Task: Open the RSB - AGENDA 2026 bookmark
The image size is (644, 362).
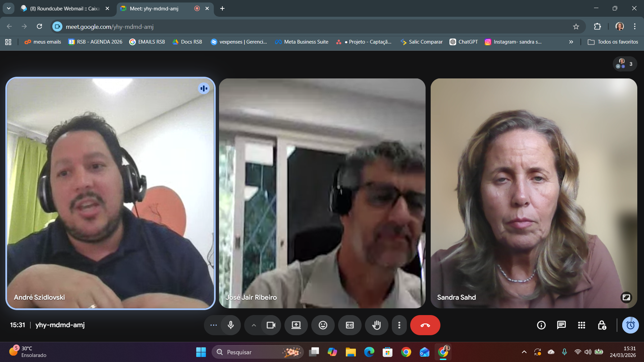Action: [x=95, y=42]
